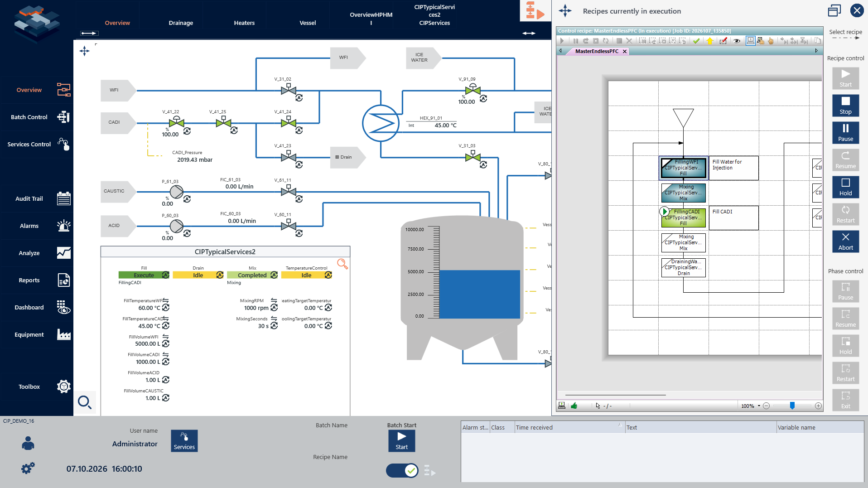Switch to the Heaters tab
Image resolution: width=868 pixels, height=488 pixels.
point(244,23)
